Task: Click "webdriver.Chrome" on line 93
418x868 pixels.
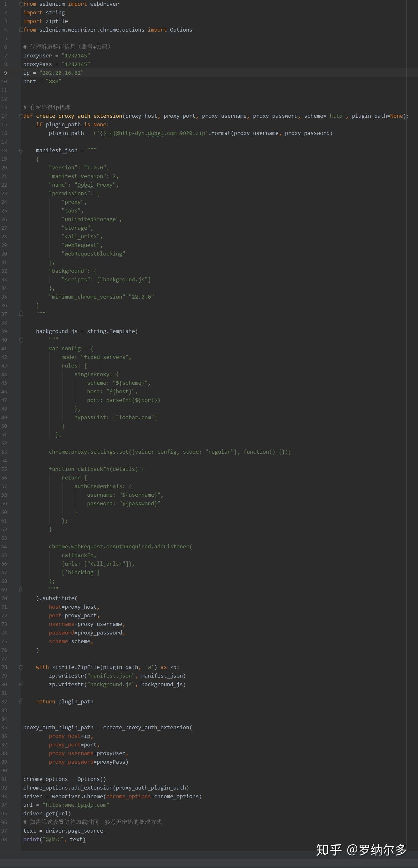Action: (78, 797)
